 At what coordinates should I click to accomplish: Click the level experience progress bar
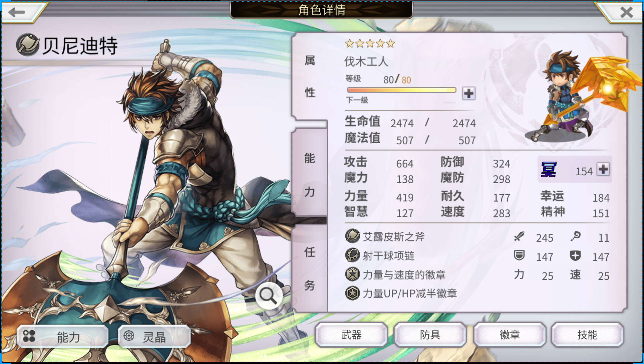tap(401, 90)
